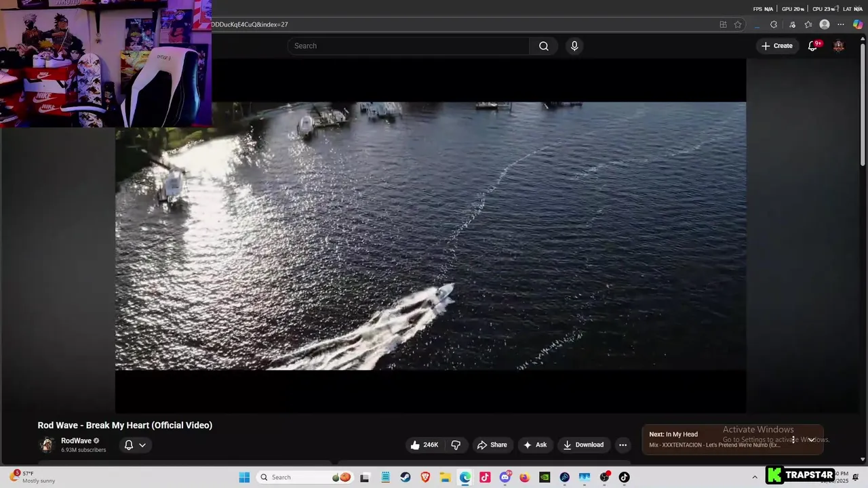Expand the Next: In My Head playlist panel
Image resolution: width=868 pixels, height=488 pixels.
pos(811,439)
